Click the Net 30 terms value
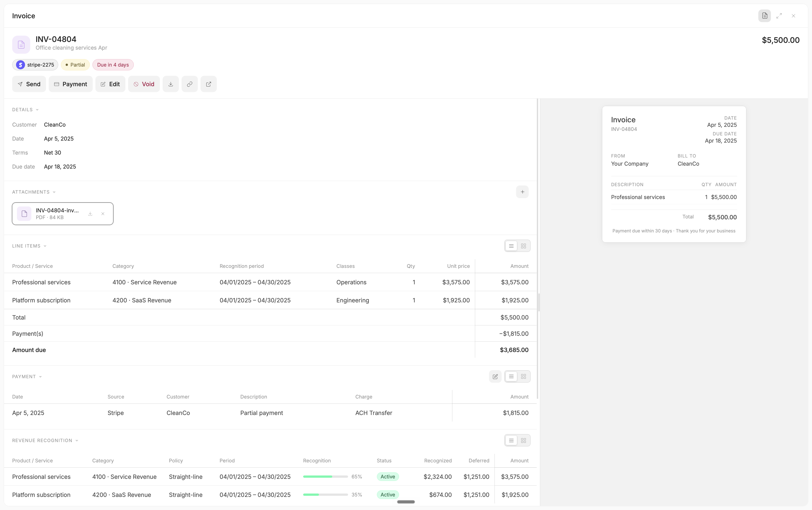812x510 pixels. tap(53, 153)
